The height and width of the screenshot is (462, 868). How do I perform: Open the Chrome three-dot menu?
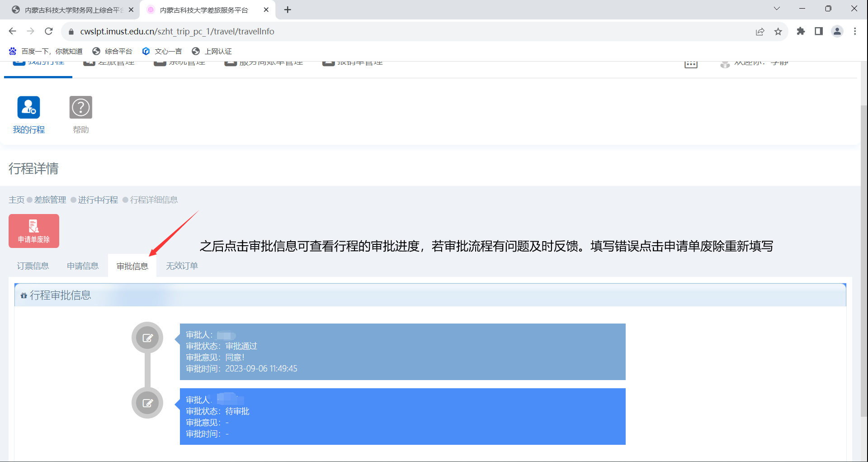855,31
